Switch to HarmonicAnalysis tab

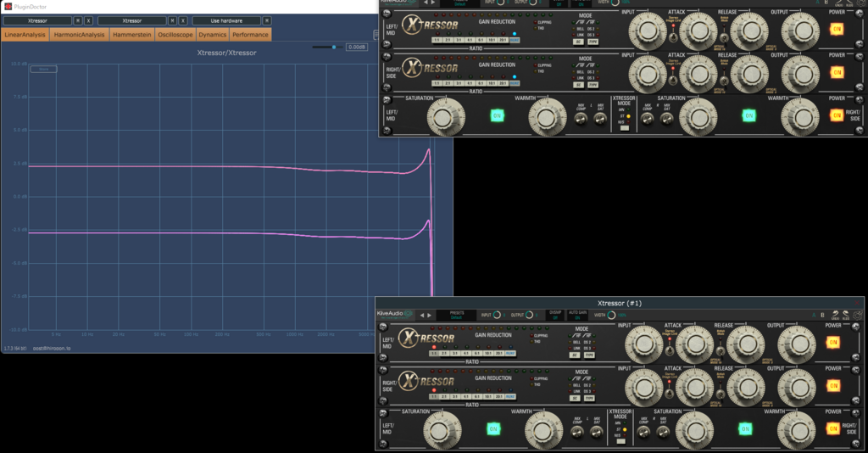click(79, 34)
